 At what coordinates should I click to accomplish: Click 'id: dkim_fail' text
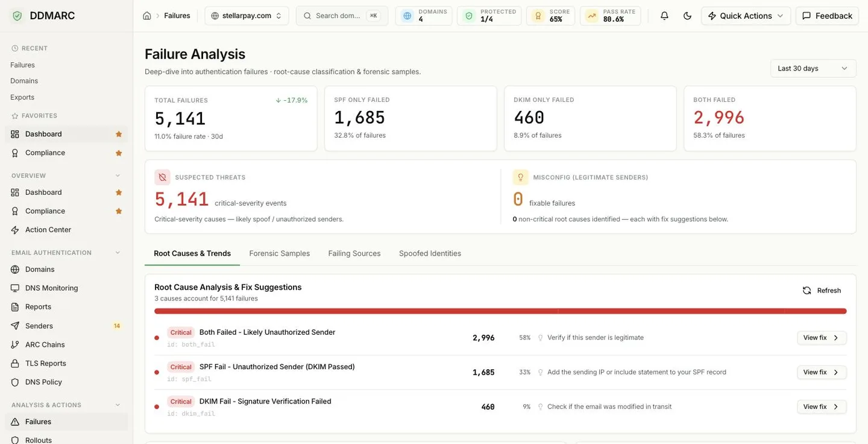(x=191, y=413)
